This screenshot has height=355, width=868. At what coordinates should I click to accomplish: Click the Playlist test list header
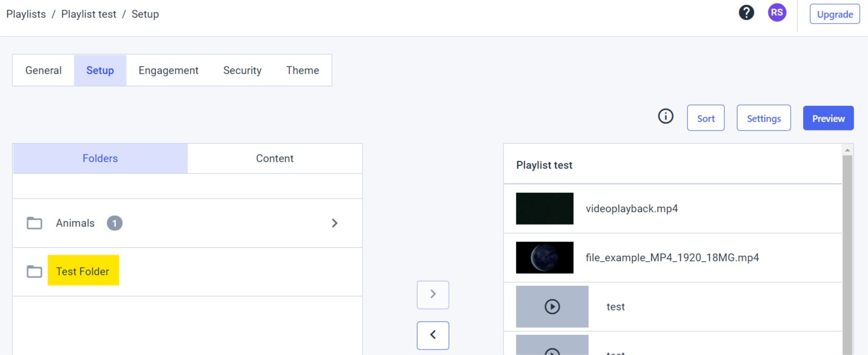tap(672, 165)
